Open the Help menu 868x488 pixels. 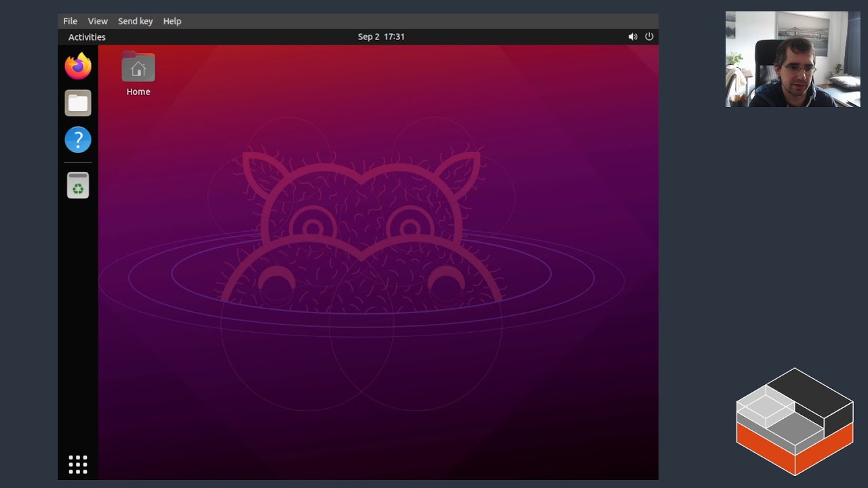click(x=172, y=21)
